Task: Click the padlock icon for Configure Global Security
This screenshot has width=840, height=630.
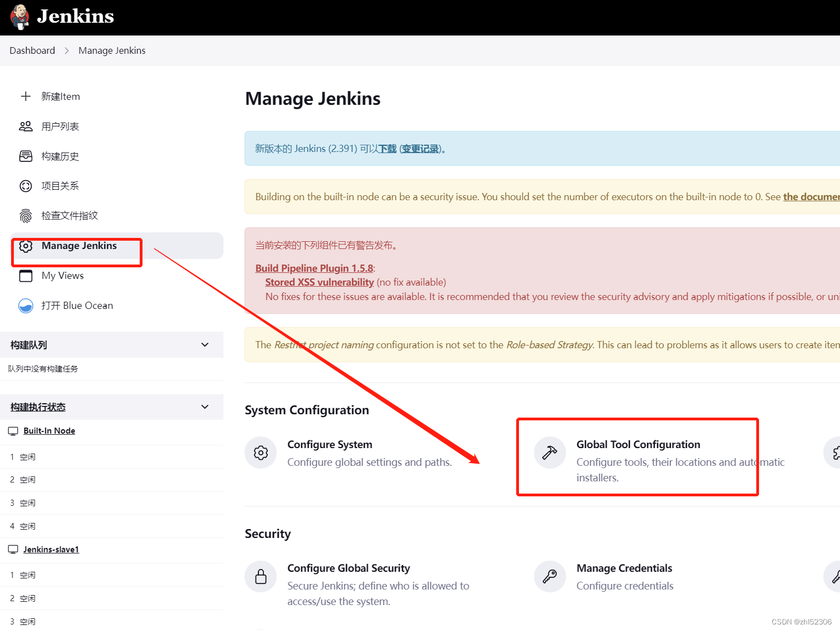Action: pyautogui.click(x=261, y=576)
